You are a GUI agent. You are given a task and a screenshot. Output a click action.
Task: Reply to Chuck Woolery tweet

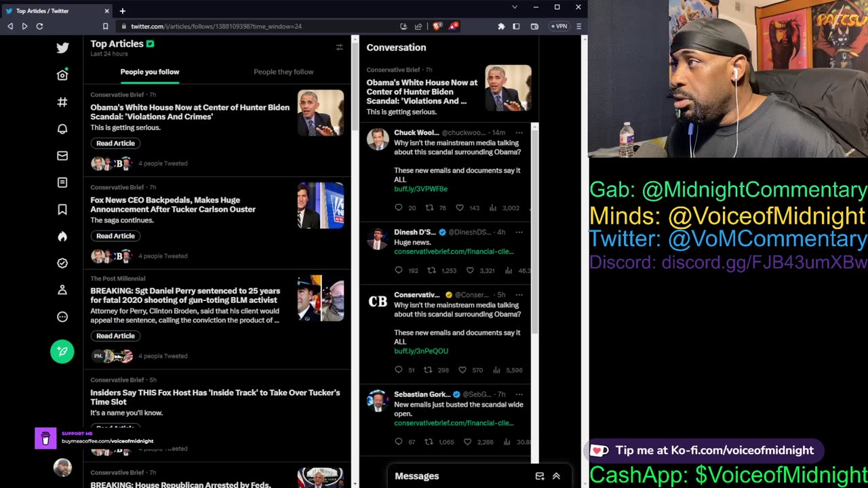click(399, 208)
